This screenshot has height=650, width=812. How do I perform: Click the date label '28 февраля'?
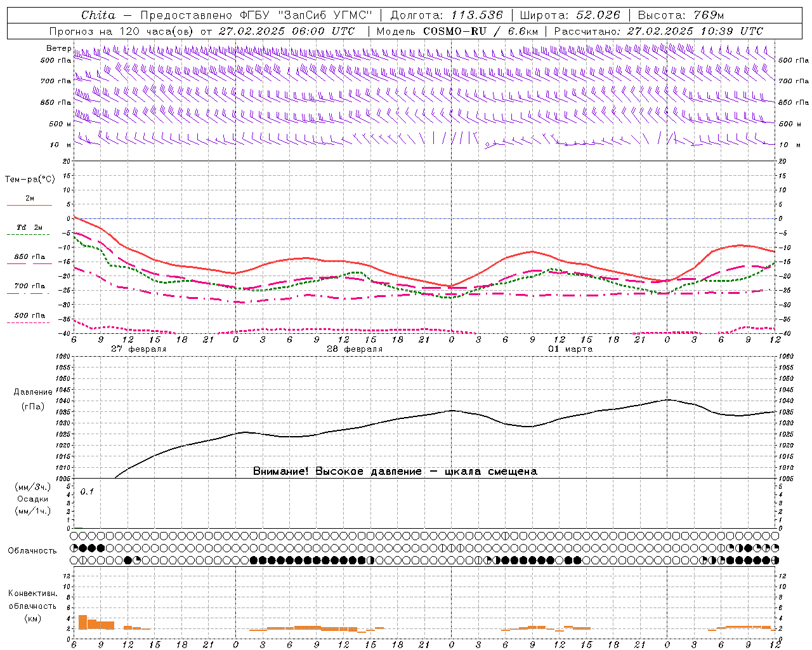tap(355, 349)
